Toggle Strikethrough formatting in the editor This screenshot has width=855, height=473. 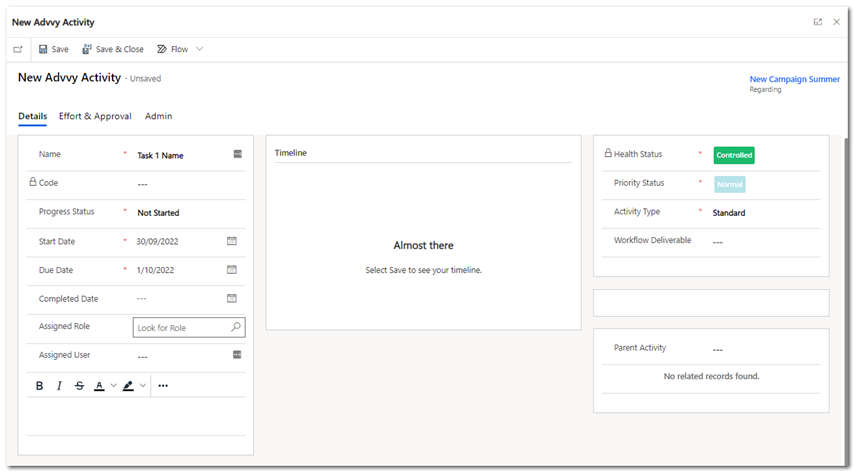click(x=79, y=386)
